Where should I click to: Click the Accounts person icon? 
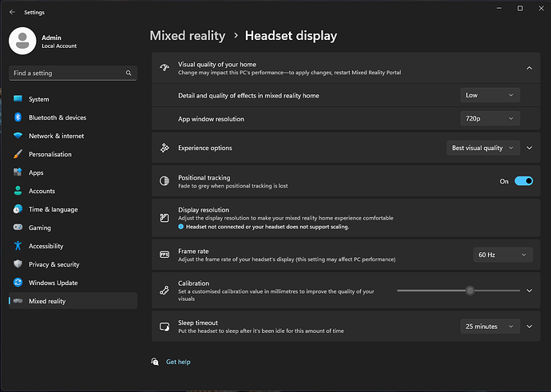[x=18, y=191]
